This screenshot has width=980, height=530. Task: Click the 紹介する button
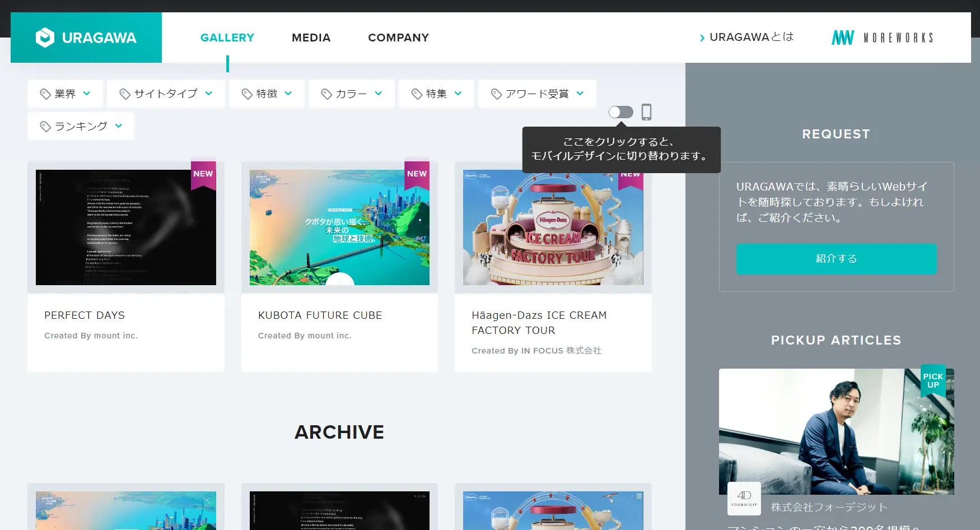click(836, 259)
